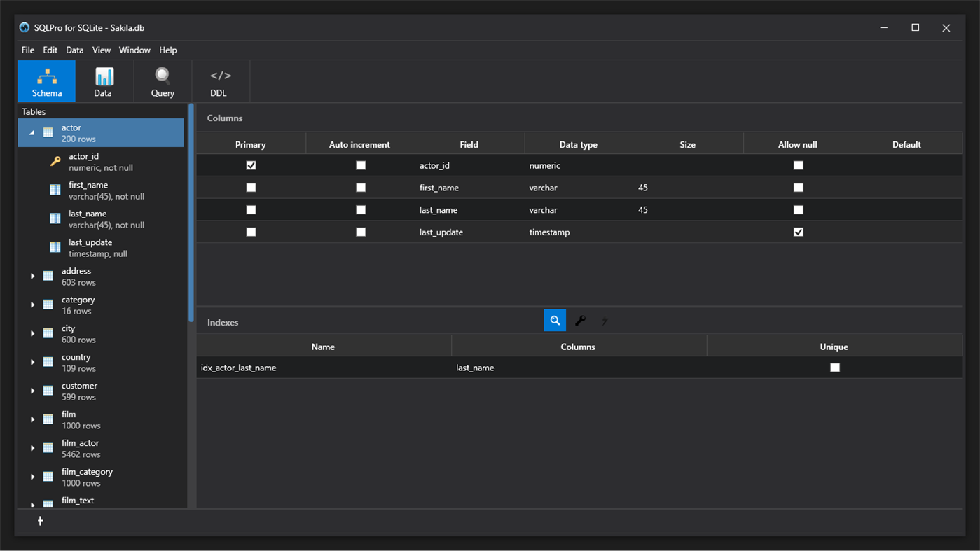Image resolution: width=980 pixels, height=551 pixels.
Task: Toggle Primary checkbox for actor_id
Action: coord(251,165)
